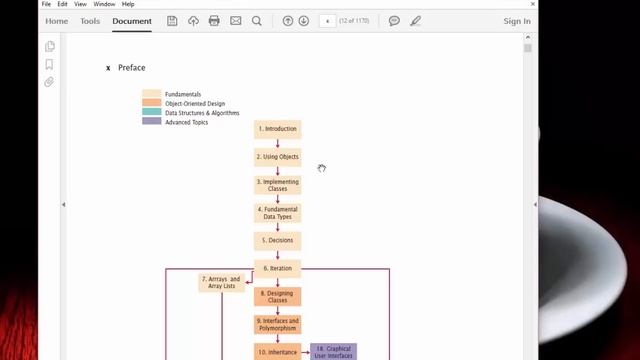
Task: Switch to the Home tab
Action: coord(57,21)
